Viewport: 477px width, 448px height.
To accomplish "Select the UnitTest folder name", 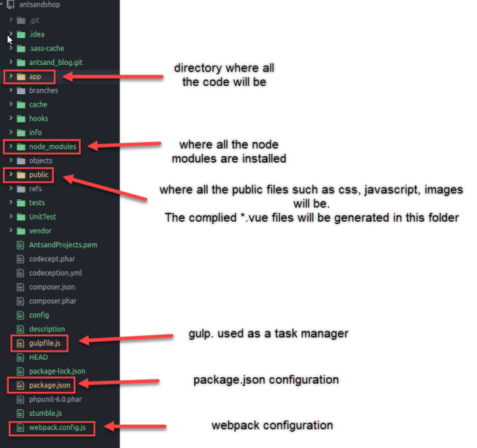I will 43,217.
